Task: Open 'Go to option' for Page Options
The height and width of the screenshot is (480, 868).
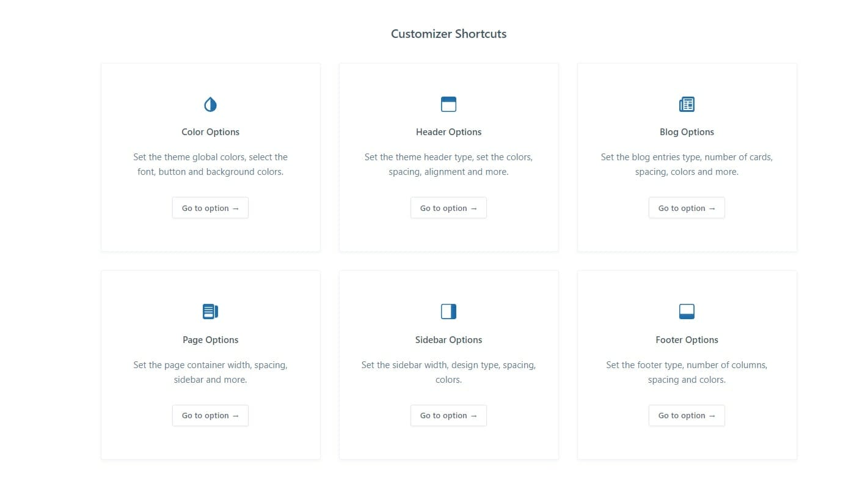Action: [210, 416]
